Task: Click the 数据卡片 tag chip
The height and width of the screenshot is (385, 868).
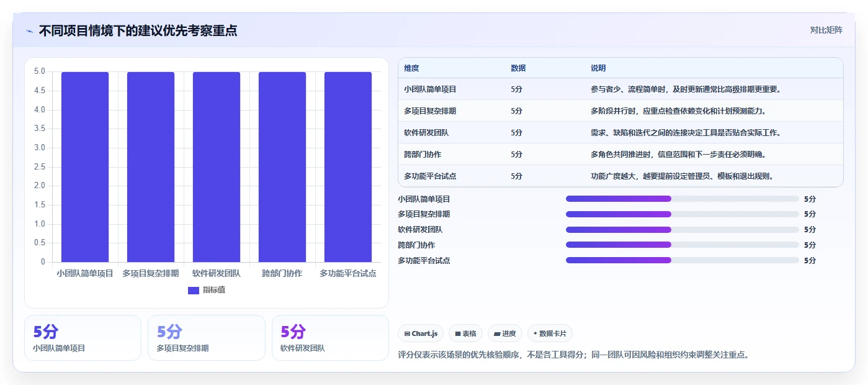Action: pos(550,333)
